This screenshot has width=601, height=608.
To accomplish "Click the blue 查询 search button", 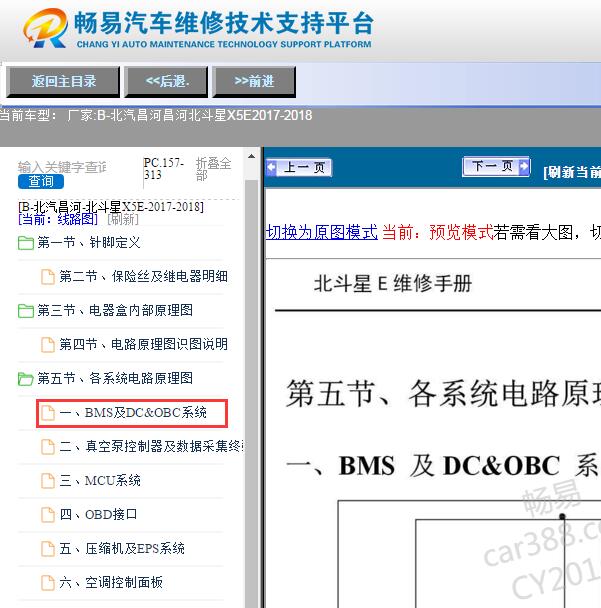I will pos(41,181).
